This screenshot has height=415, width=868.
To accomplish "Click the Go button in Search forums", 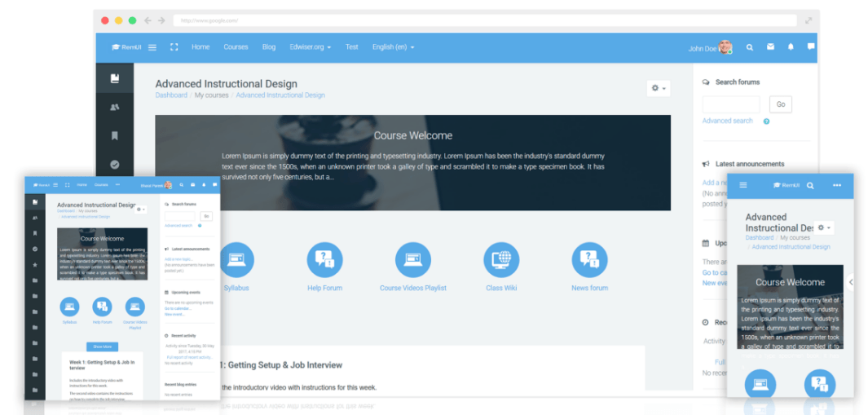I will point(781,104).
